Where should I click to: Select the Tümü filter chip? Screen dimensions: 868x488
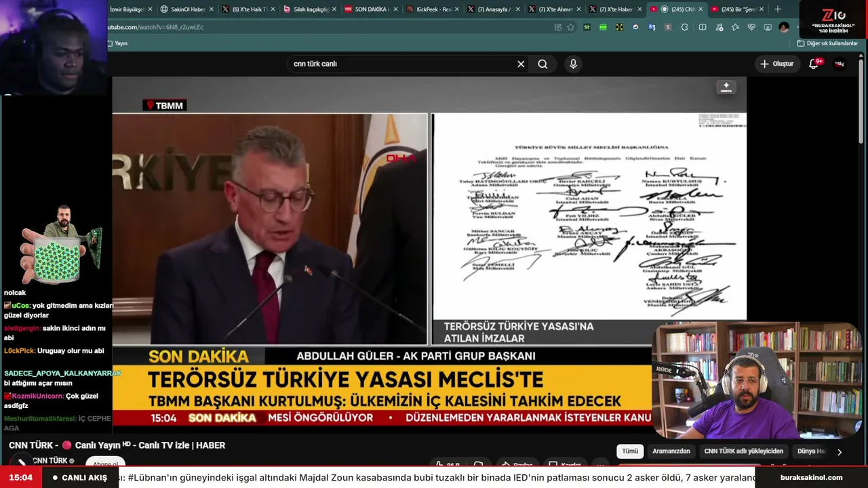point(630,451)
